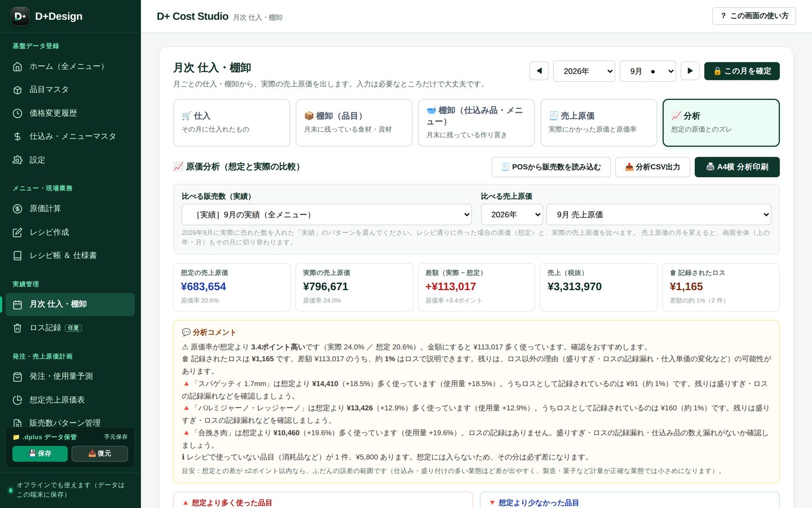The height and width of the screenshot is (508, 812).
Task: Open the 9月 売上原価 dropdown
Action: pos(659,214)
